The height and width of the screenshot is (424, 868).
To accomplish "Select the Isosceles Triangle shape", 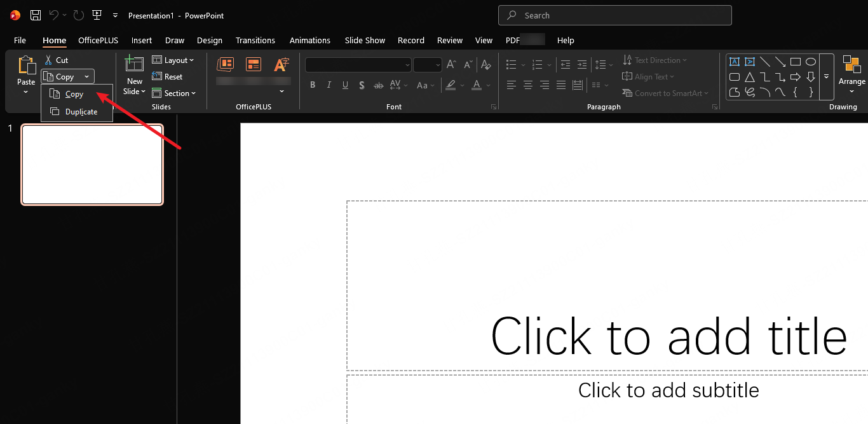I will [750, 77].
